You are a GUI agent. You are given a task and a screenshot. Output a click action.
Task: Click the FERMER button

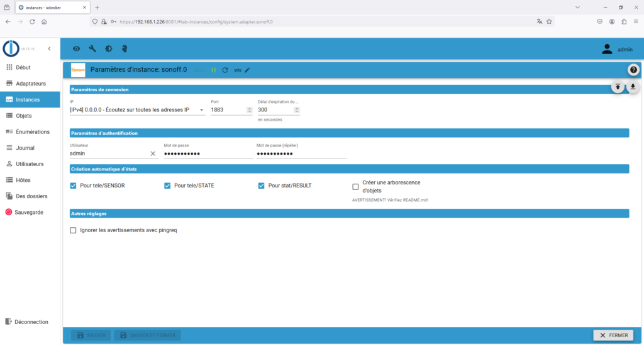(613, 335)
